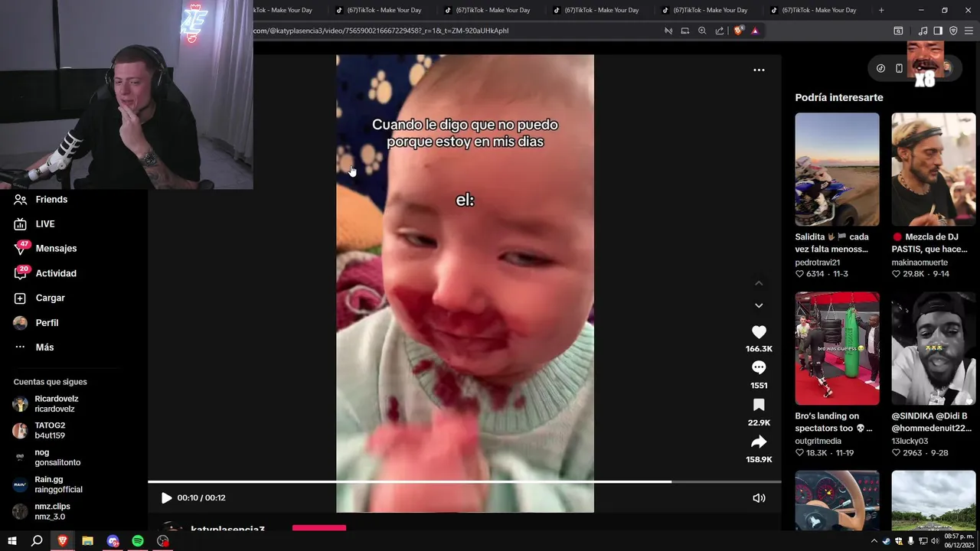Open Brave from the taskbar
The image size is (980, 551).
pos(63,541)
